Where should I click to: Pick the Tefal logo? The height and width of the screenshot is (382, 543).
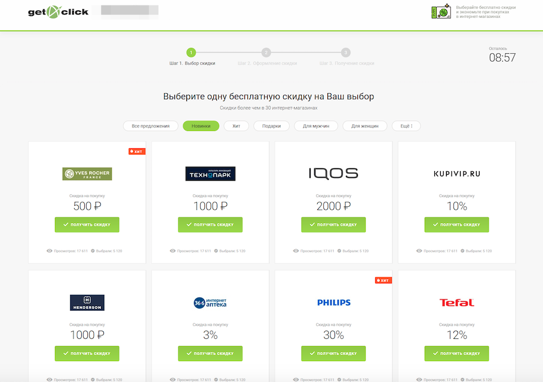[x=457, y=303]
